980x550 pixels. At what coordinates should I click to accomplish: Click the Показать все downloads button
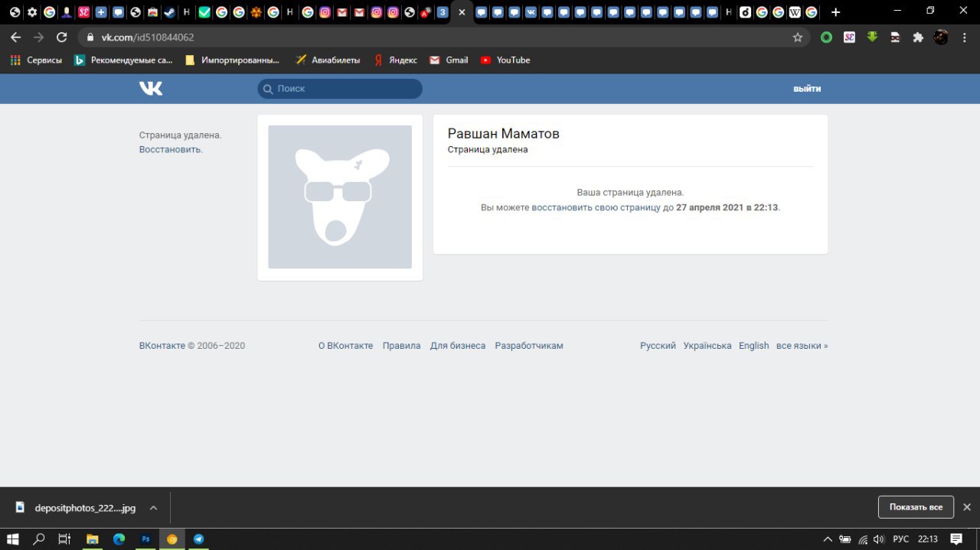coord(916,507)
